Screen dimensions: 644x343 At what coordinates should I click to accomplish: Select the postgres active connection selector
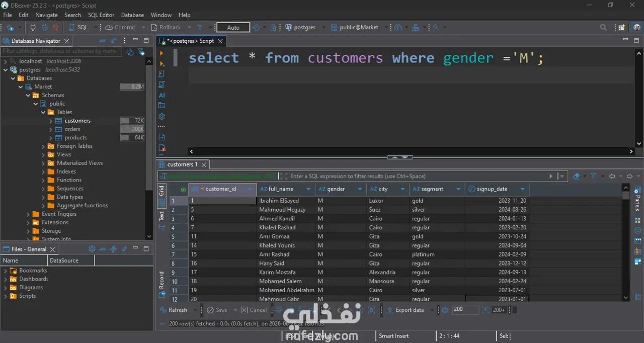tap(300, 28)
